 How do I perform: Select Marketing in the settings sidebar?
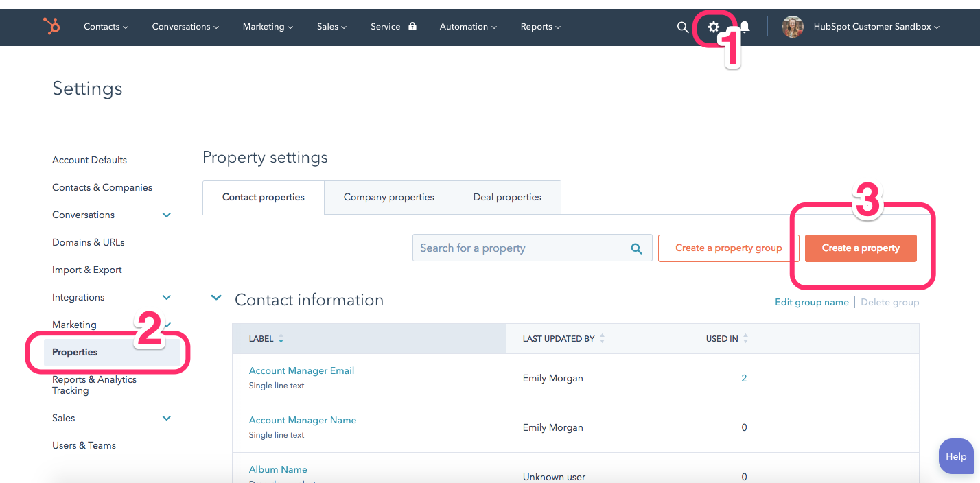click(x=74, y=325)
